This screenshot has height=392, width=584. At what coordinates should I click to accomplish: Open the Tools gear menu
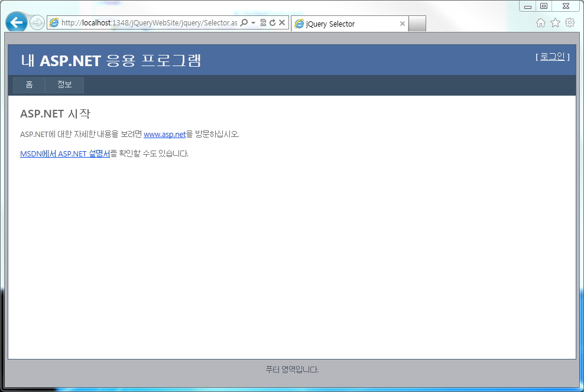(570, 22)
